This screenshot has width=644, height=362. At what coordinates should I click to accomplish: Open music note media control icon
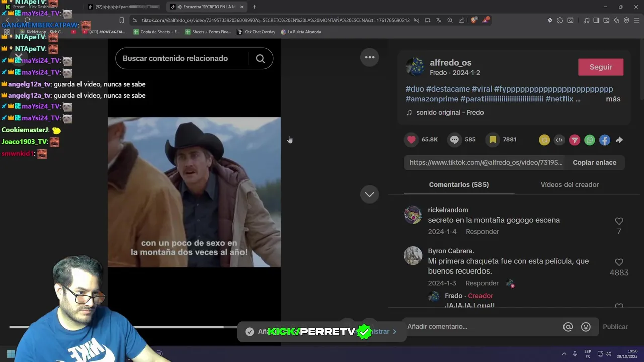tap(586, 20)
